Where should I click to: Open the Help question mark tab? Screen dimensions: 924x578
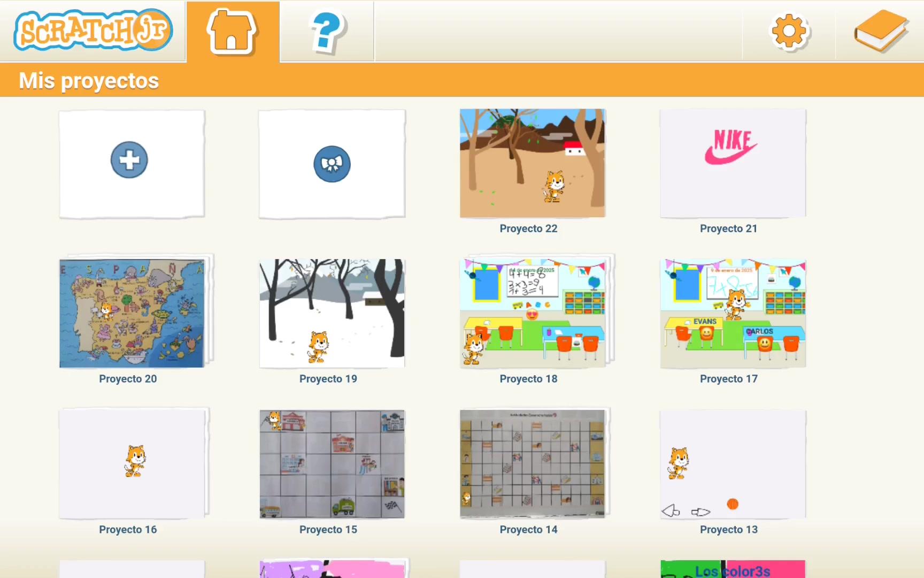point(327,32)
